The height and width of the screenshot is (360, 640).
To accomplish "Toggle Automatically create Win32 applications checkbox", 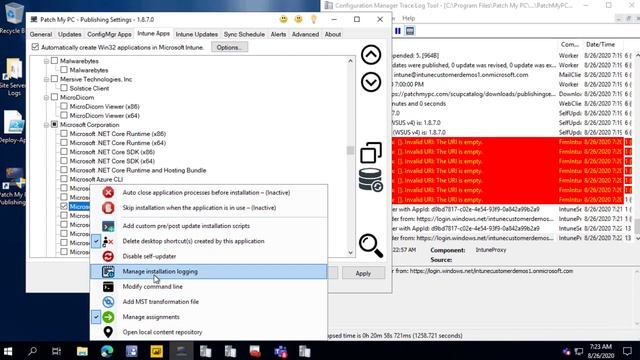I will point(36,47).
